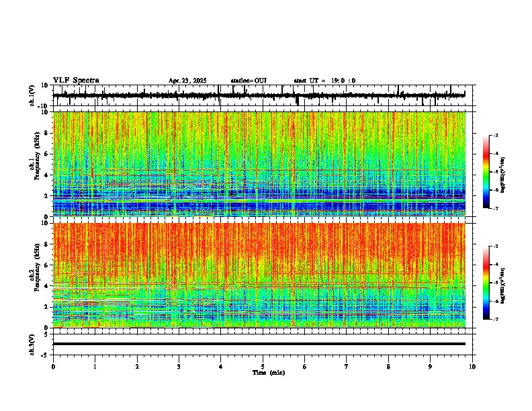Image resolution: width=532 pixels, height=411 pixels.
Task: Click the ch.1 "Frequency (kHz)" axis label
Action: tap(37, 156)
